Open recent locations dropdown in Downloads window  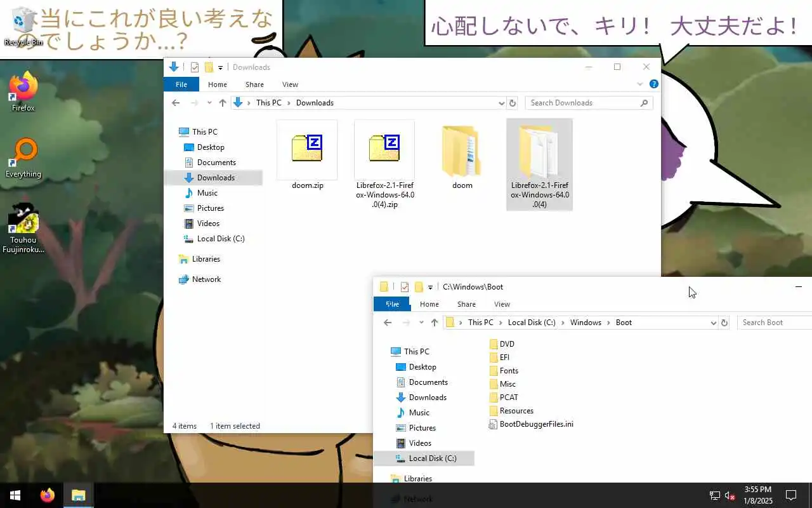[x=209, y=103]
